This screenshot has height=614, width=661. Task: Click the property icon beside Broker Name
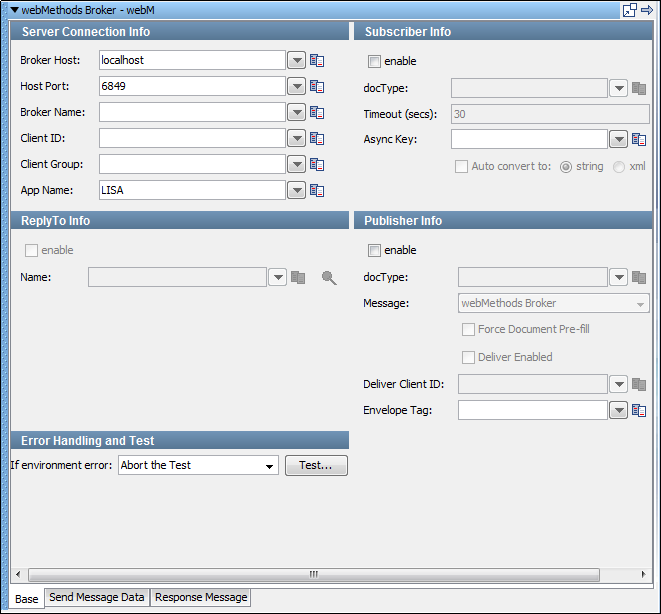click(317, 112)
